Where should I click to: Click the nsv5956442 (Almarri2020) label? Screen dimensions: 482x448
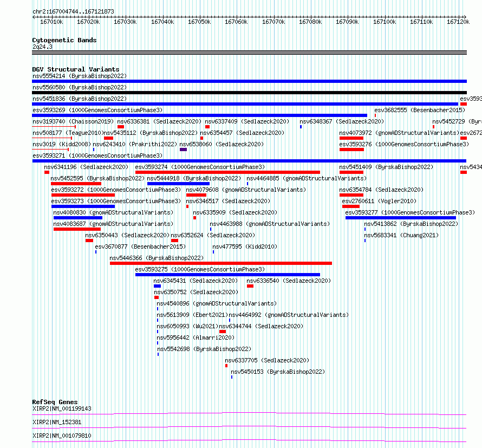[x=196, y=337]
